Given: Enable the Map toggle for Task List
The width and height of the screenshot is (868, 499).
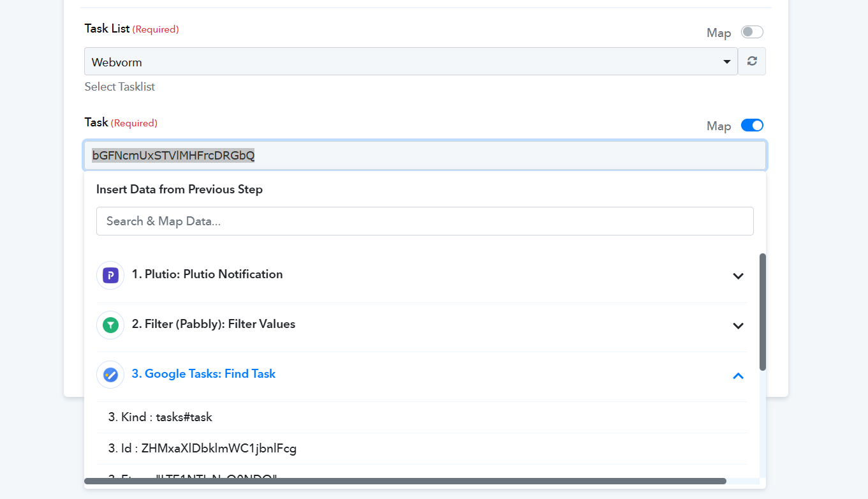Looking at the screenshot, I should (x=752, y=33).
